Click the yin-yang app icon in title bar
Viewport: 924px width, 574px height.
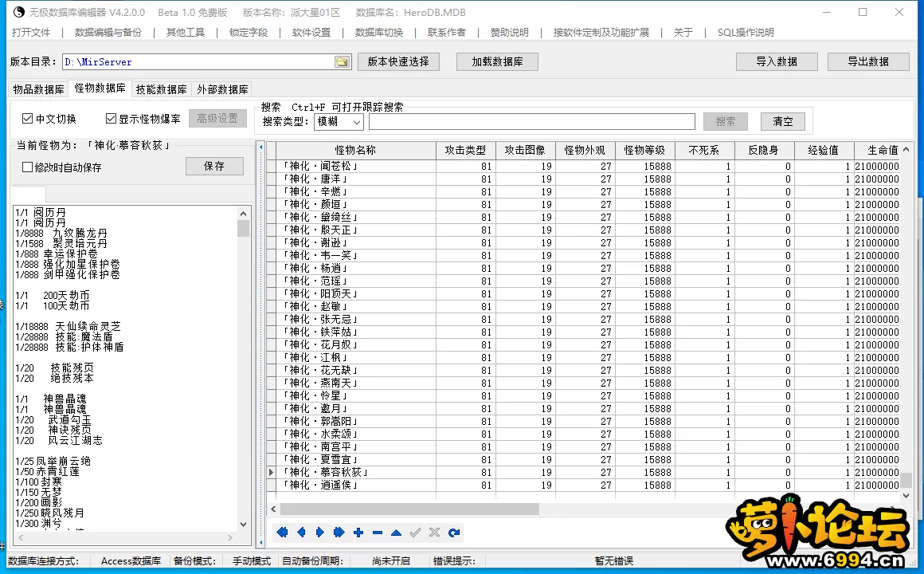click(19, 12)
